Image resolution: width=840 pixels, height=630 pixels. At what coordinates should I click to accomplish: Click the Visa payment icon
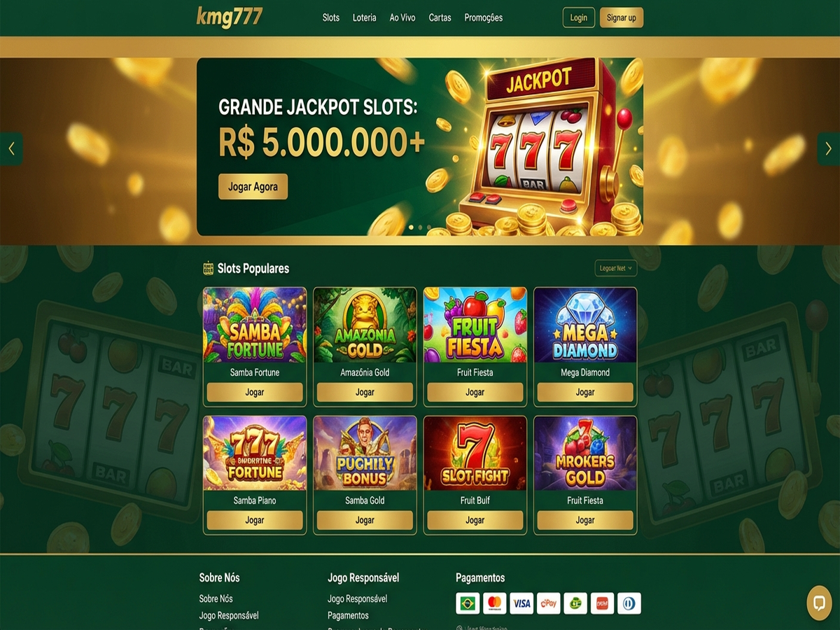tap(521, 603)
